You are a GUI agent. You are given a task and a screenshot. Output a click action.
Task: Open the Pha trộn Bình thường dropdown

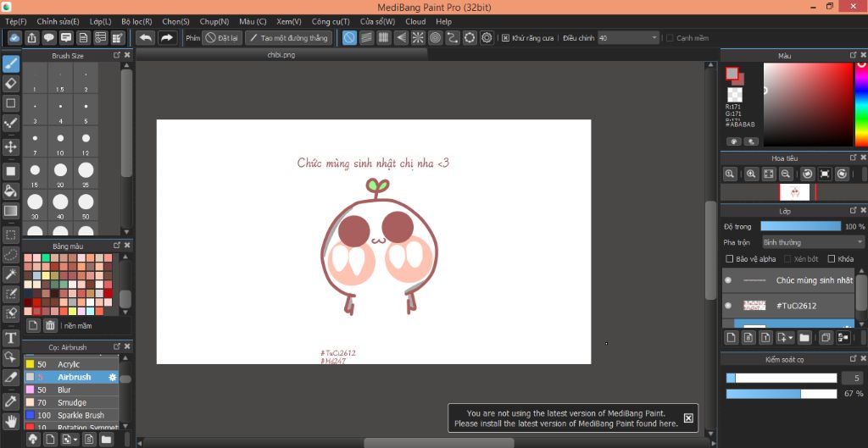[x=812, y=242]
